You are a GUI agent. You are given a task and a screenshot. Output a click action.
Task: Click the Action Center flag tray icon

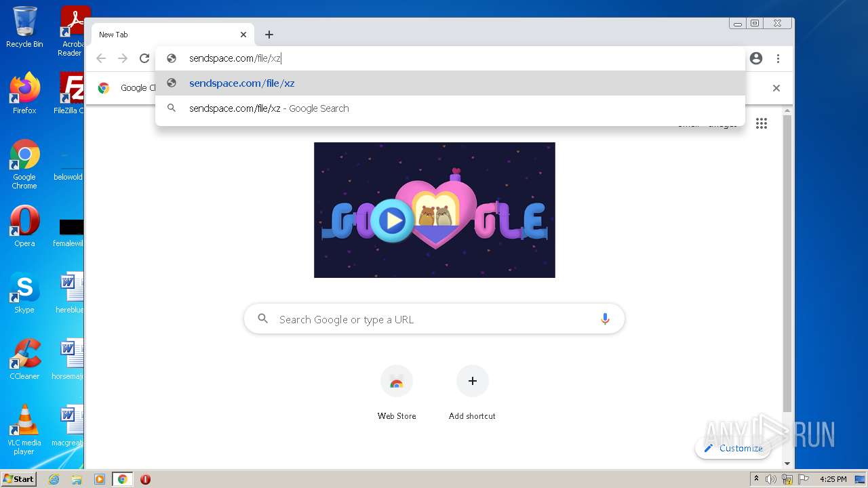pos(804,479)
